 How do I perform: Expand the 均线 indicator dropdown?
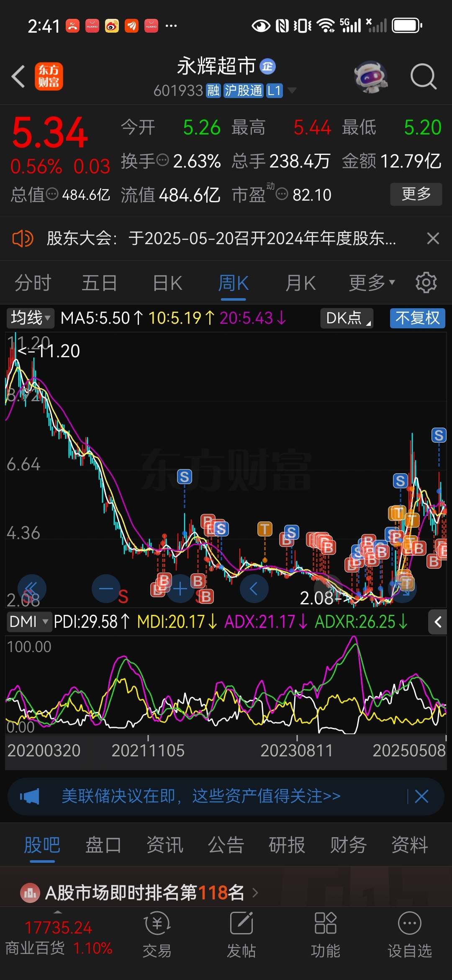pyautogui.click(x=30, y=318)
